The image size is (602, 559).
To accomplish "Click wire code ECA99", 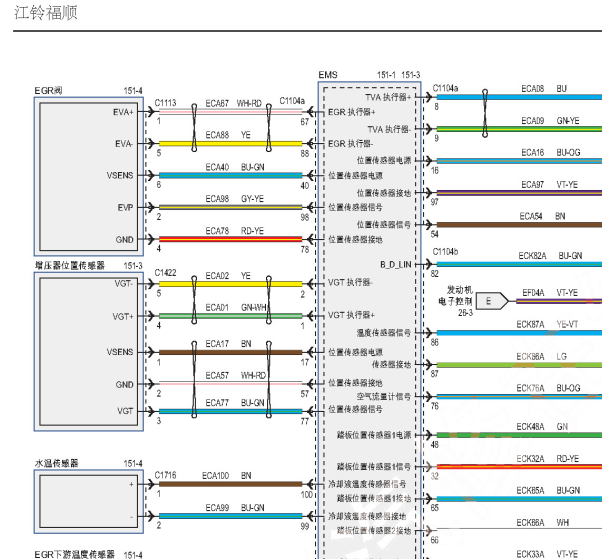I will [x=217, y=508].
